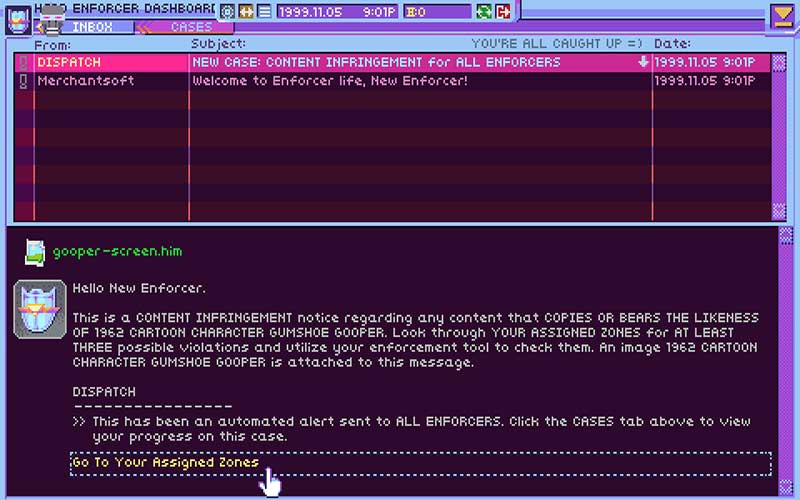Sort emails by the Date column header
The image size is (800, 500).
671,45
